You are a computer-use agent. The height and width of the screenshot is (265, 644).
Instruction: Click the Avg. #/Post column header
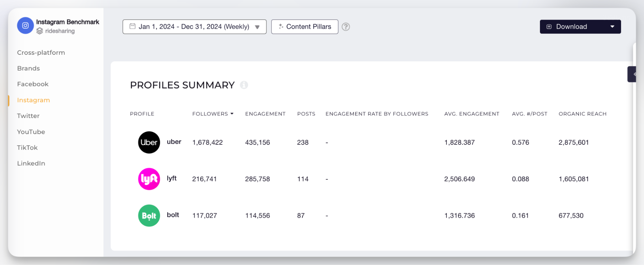coord(530,114)
